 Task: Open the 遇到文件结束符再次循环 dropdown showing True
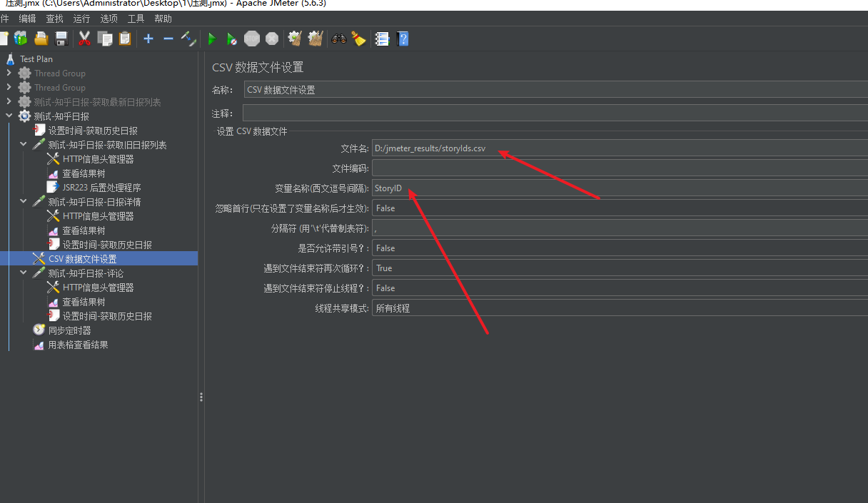coord(620,268)
